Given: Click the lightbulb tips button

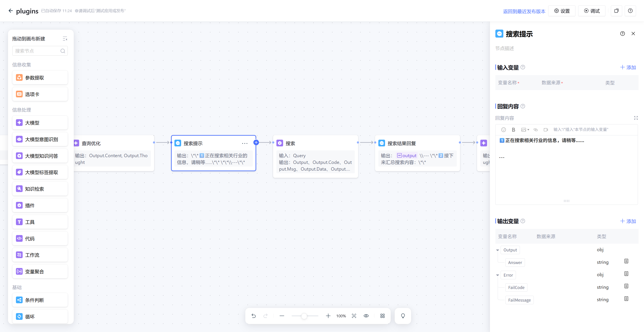Looking at the screenshot, I should pyautogui.click(x=403, y=316).
